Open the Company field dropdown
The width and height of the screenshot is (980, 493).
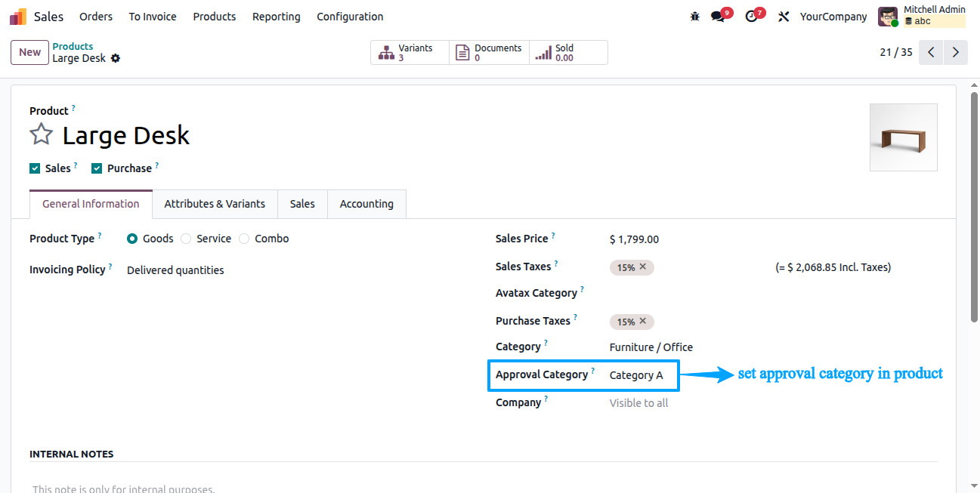pyautogui.click(x=773, y=403)
